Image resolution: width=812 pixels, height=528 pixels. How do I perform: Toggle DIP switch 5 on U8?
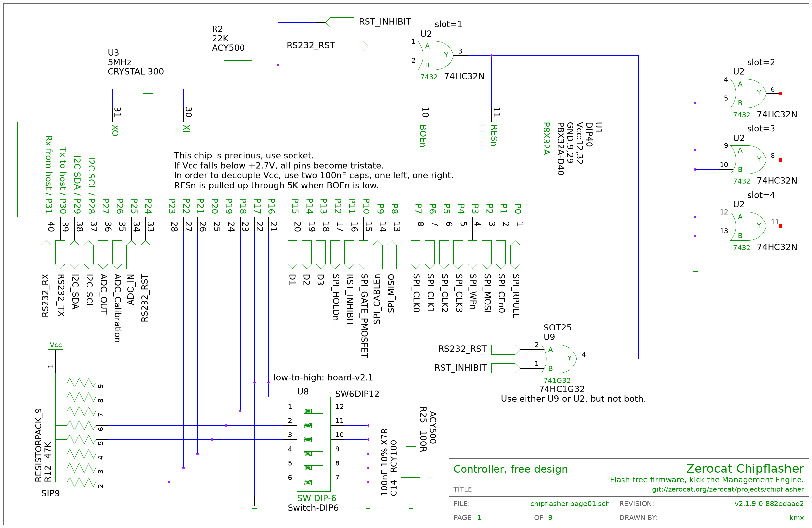click(x=314, y=468)
